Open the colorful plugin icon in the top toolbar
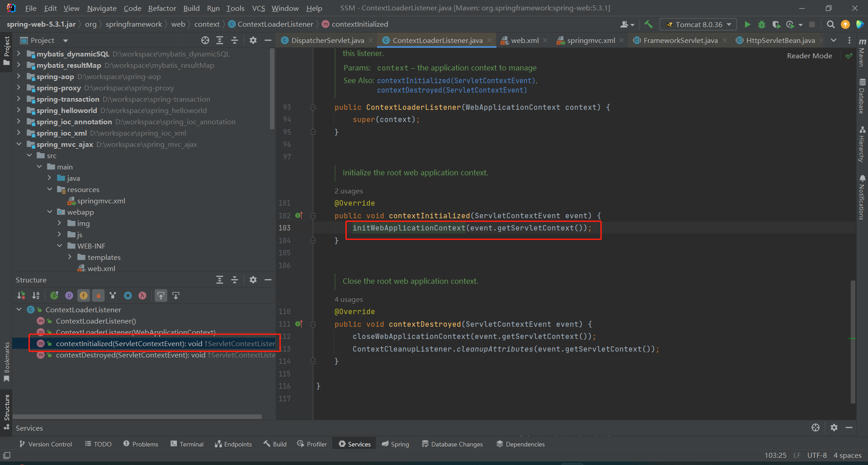 click(x=860, y=24)
